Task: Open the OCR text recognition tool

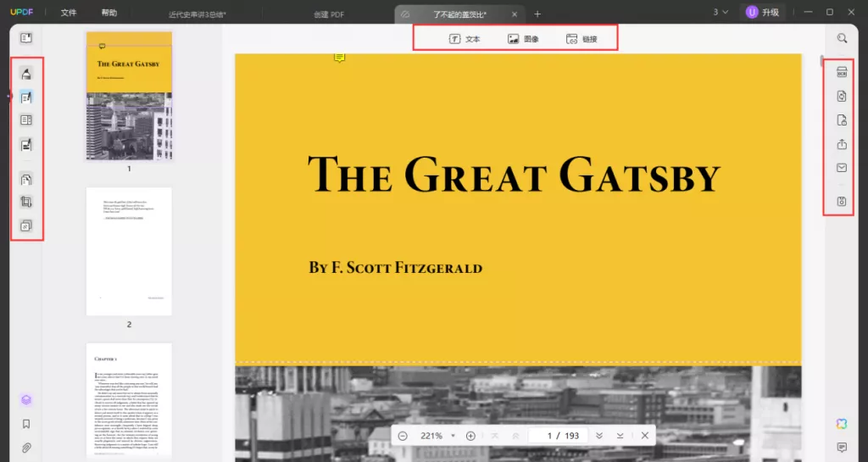Action: [x=842, y=72]
